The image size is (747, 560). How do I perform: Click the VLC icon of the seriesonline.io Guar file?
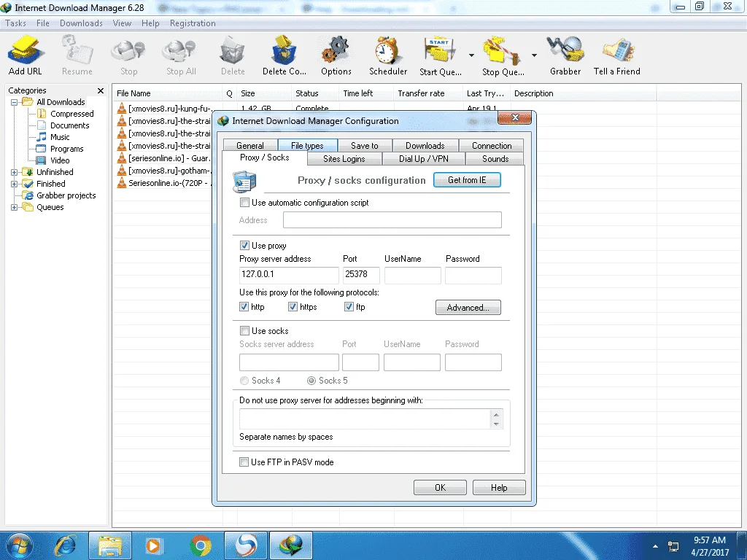[122, 158]
